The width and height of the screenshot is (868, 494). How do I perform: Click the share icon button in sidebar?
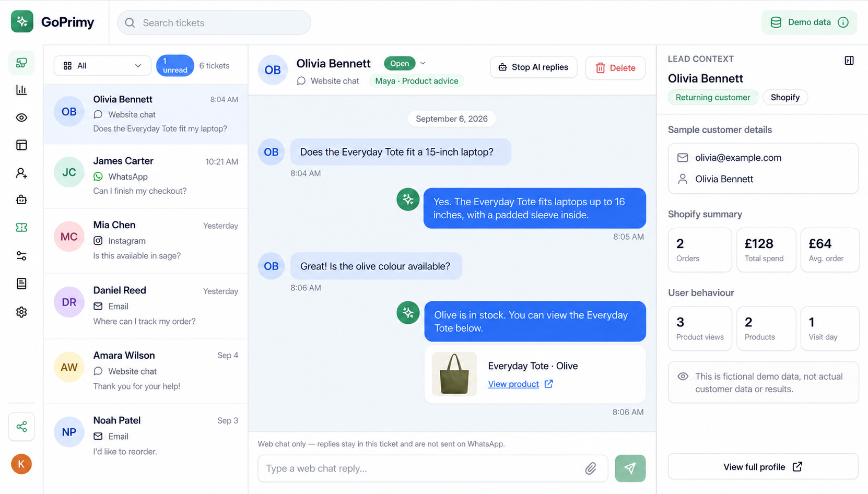pyautogui.click(x=21, y=427)
